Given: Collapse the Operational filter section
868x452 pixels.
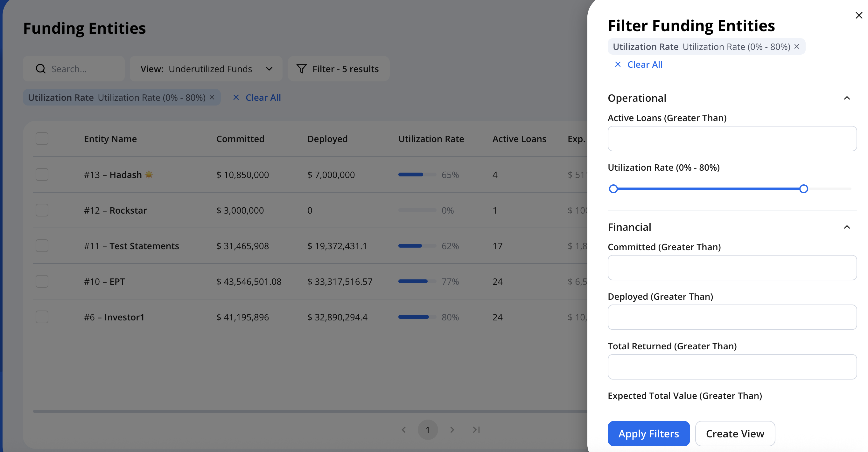Looking at the screenshot, I should point(847,98).
